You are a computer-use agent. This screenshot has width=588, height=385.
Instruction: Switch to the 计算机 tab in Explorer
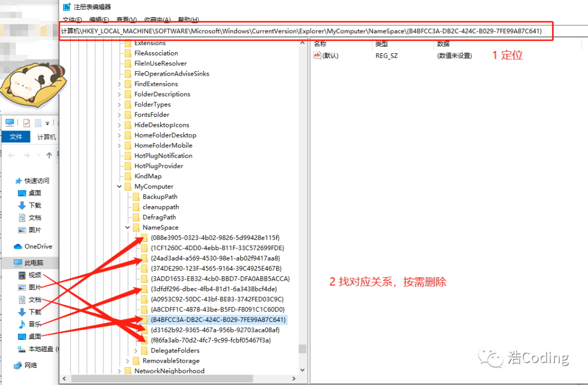click(x=46, y=137)
